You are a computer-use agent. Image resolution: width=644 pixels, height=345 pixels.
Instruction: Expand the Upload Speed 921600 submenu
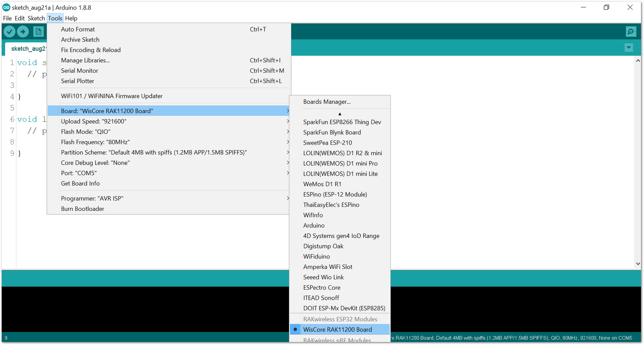point(169,121)
